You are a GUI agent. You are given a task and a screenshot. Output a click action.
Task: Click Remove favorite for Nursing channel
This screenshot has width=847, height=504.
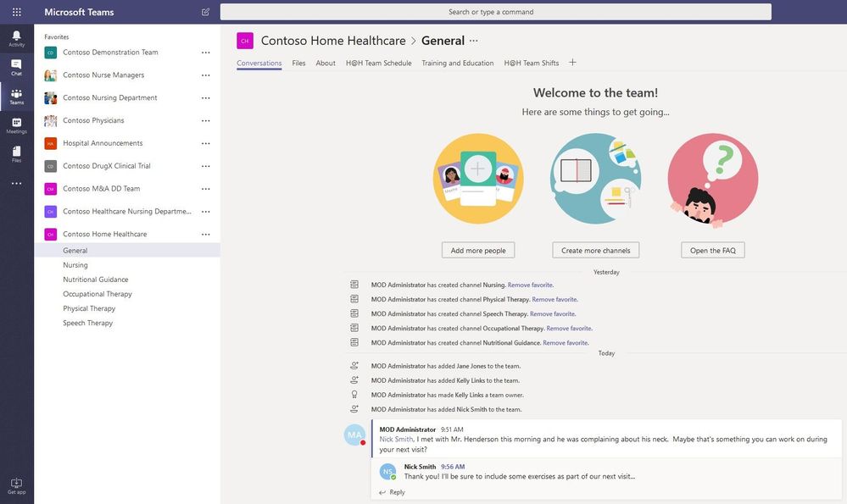pos(531,285)
